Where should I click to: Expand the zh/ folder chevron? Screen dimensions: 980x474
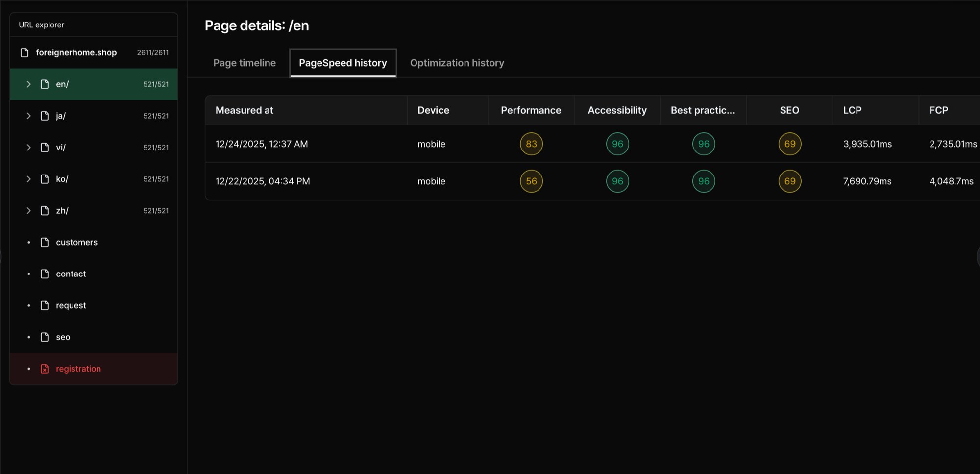coord(28,211)
